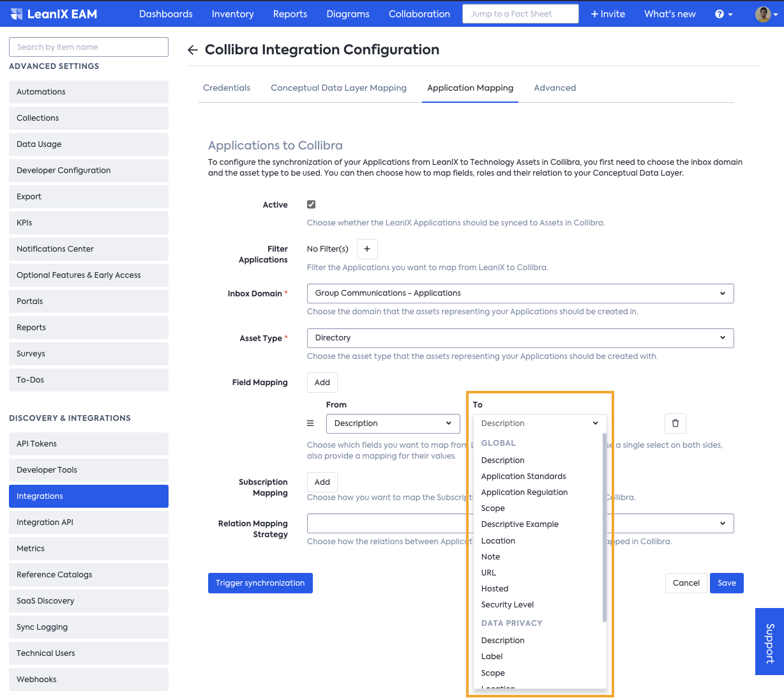Open Webhooks settings
Viewport: 784px width, 700px height.
coord(89,680)
